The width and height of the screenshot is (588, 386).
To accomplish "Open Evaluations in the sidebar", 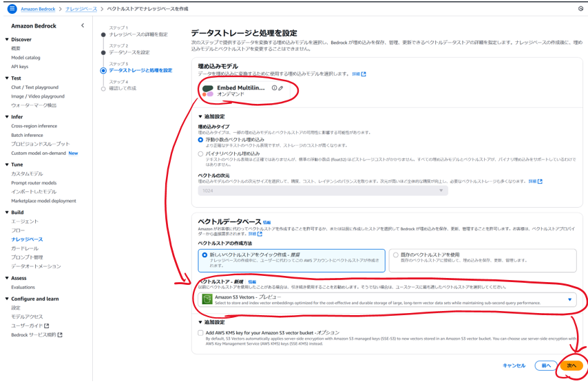I will coord(23,287).
